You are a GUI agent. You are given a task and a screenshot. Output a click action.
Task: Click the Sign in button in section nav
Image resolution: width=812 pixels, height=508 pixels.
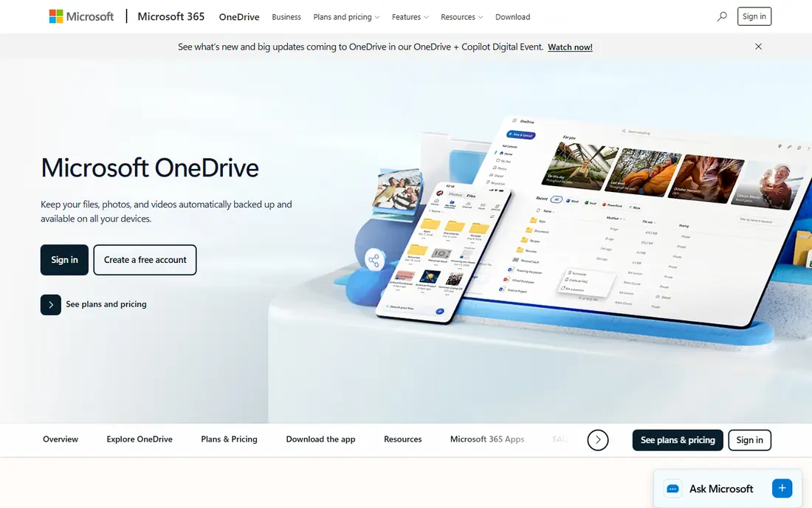[x=749, y=440]
